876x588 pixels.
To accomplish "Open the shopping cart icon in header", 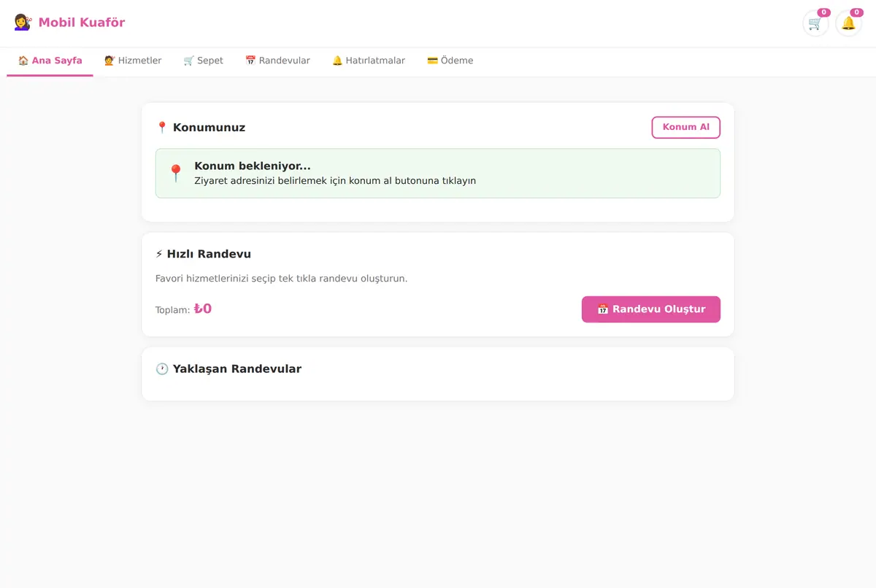I will (x=815, y=23).
